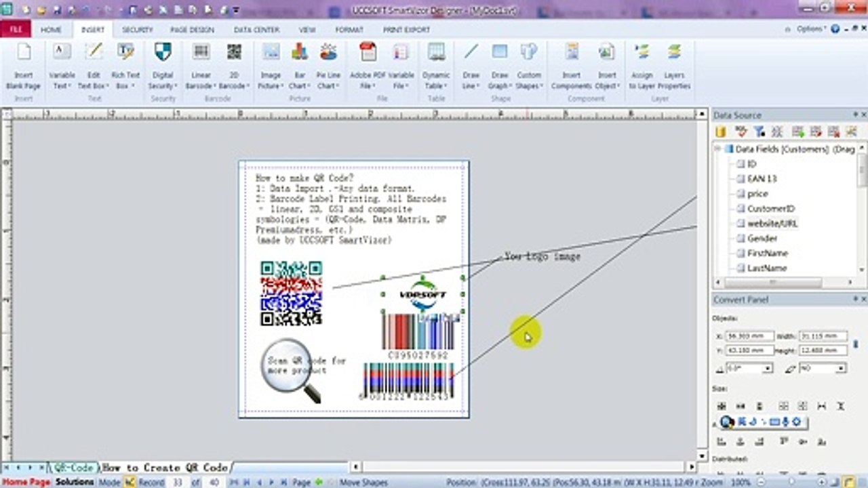Click the Solutions link in status bar

coord(75,483)
